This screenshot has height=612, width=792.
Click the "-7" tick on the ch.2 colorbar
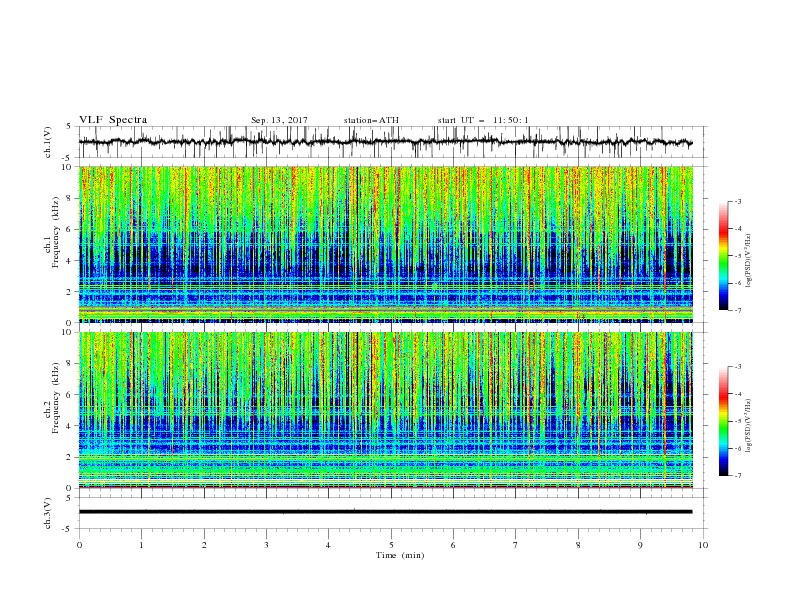click(x=737, y=475)
